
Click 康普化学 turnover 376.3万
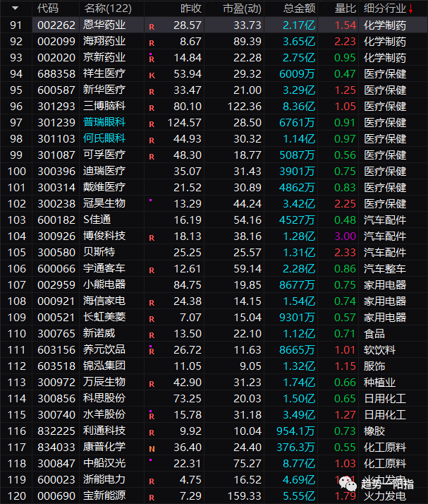coord(295,448)
